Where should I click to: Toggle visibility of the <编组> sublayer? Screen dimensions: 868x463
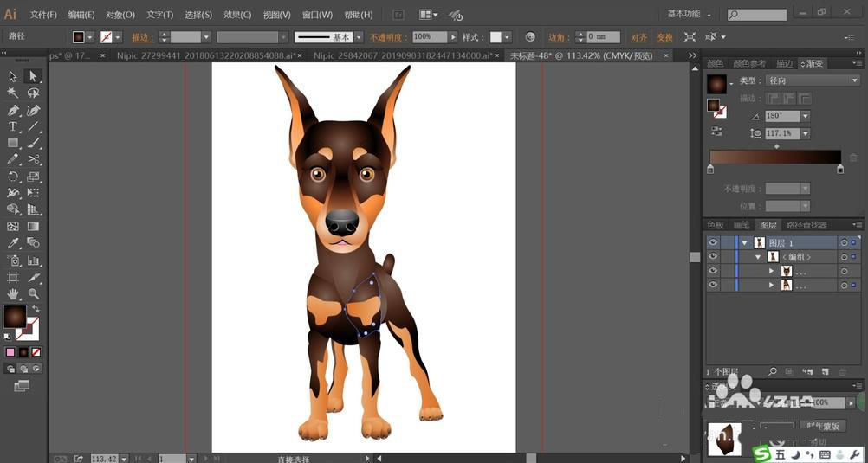pyautogui.click(x=713, y=257)
